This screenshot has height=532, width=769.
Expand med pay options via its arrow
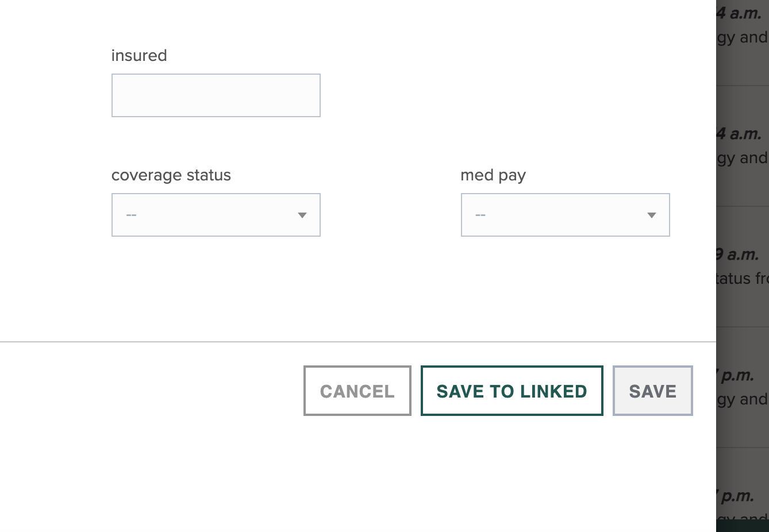pos(651,215)
